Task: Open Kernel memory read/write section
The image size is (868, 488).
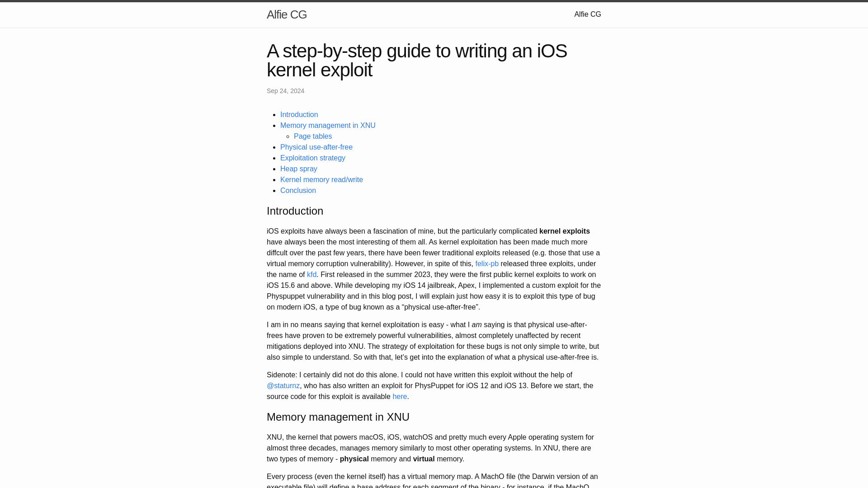Action: (x=321, y=179)
